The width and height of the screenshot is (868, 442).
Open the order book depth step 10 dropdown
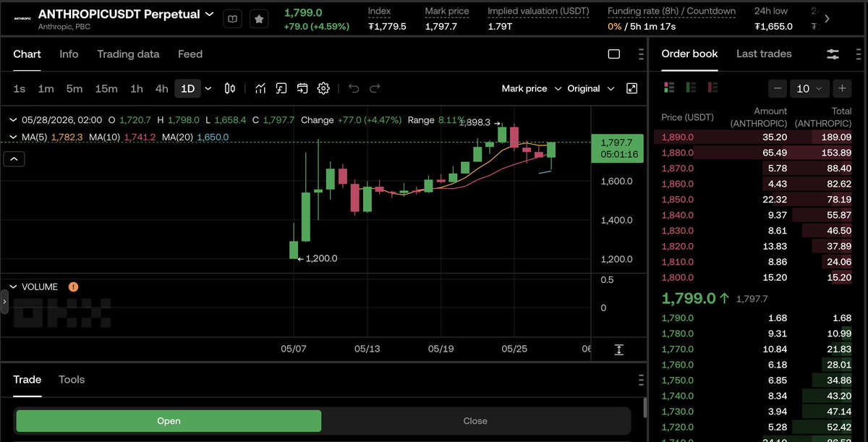point(809,88)
